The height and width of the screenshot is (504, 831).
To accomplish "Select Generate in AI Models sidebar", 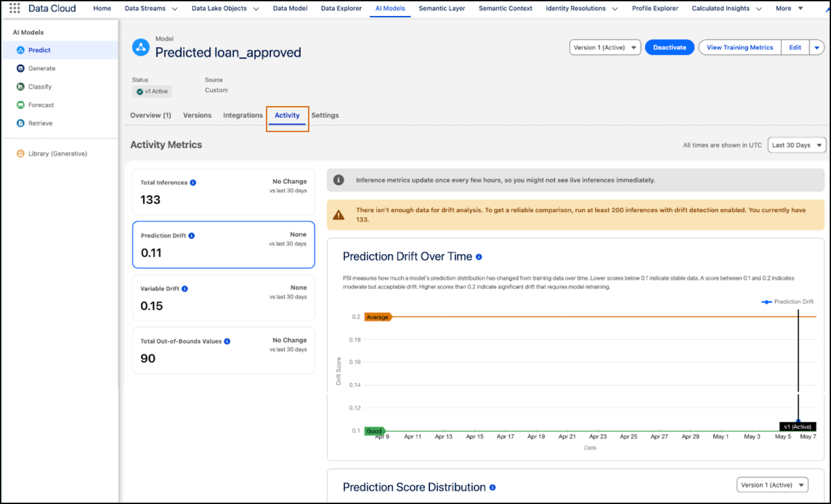I will point(60,68).
